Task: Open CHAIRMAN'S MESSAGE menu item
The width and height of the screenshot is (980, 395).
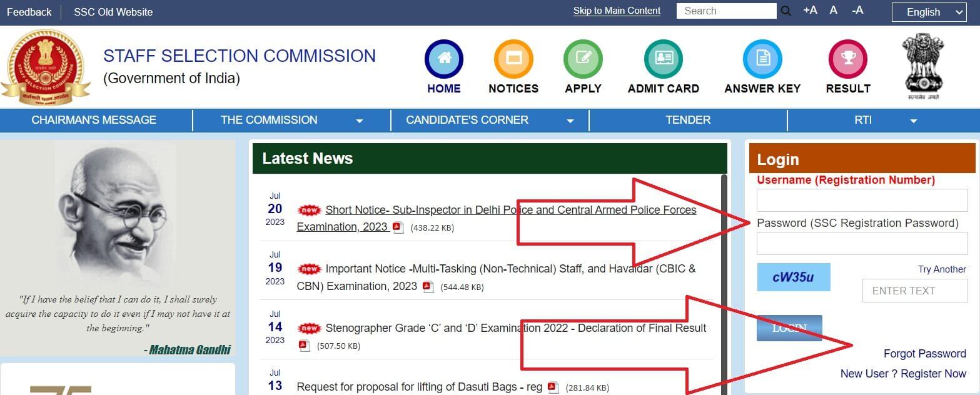Action: 94,120
